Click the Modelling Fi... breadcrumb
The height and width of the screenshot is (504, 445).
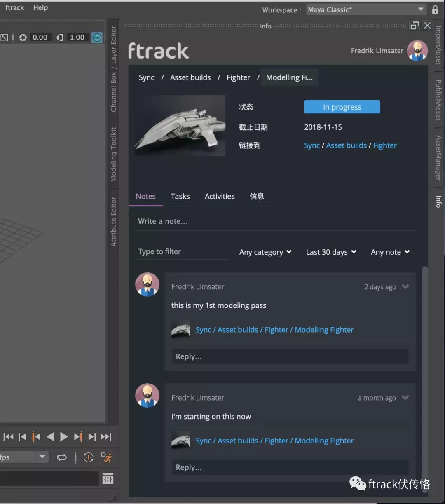[289, 77]
